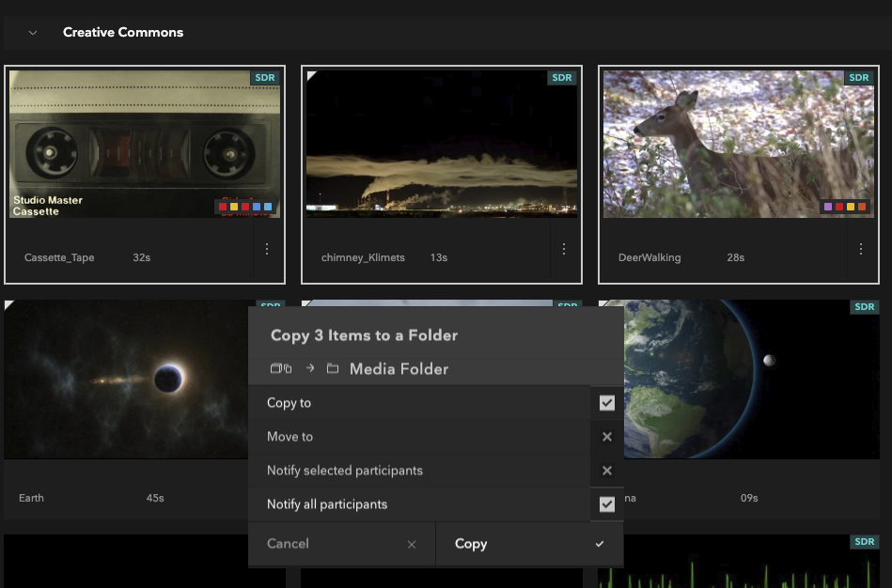892x588 pixels.
Task: Click the Creative Commons section title
Action: pos(123,32)
